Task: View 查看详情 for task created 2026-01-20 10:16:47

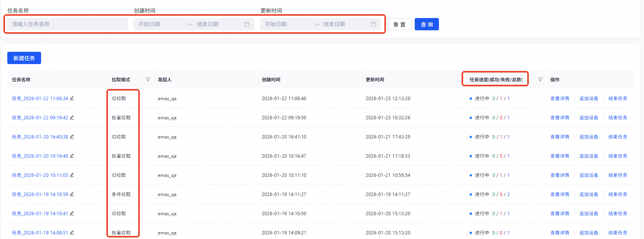Action: 560,156
